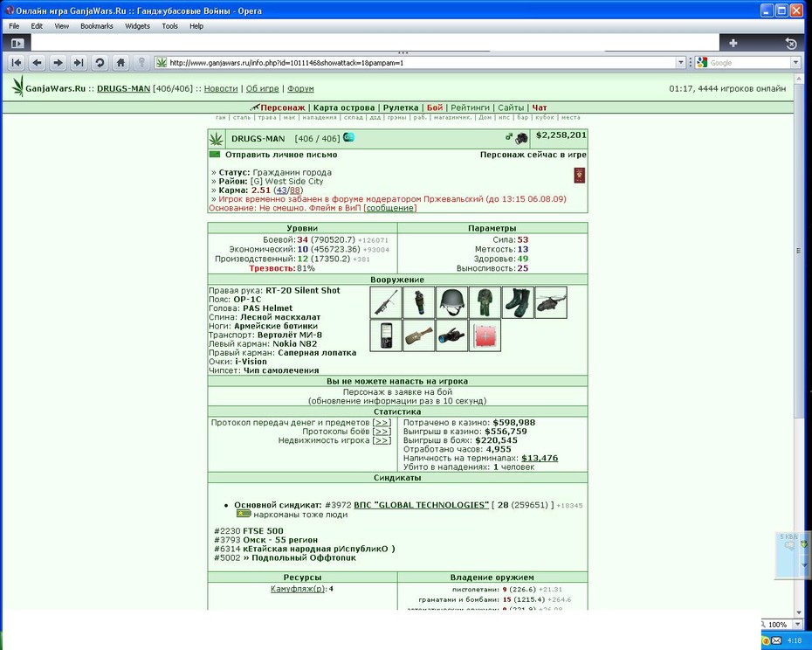The width and height of the screenshot is (812, 650).
Task: Click the positive karma 43 link
Action: (282, 190)
